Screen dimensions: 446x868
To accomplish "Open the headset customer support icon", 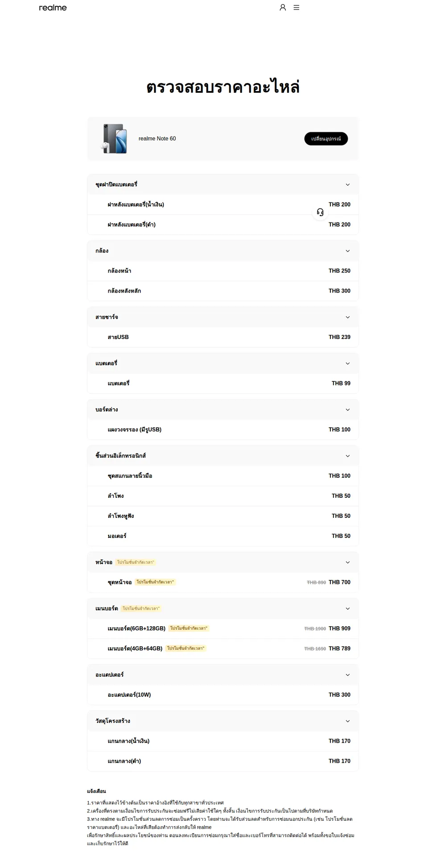I will tap(320, 212).
